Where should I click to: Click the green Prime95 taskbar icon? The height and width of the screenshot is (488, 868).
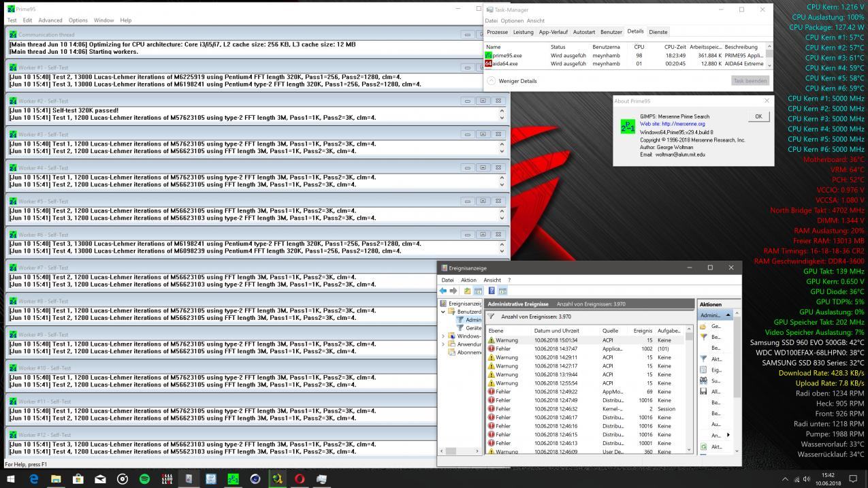(233, 478)
